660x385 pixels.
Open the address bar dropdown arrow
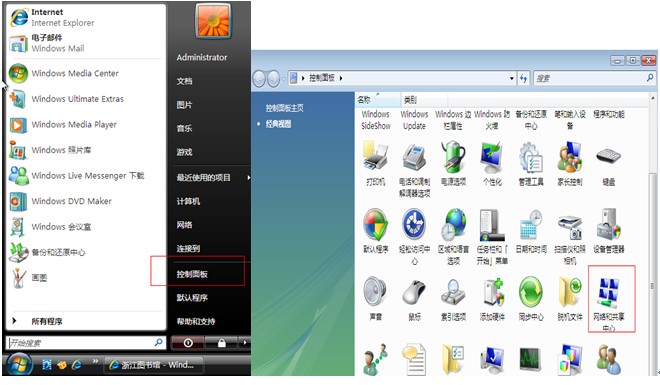(512, 78)
